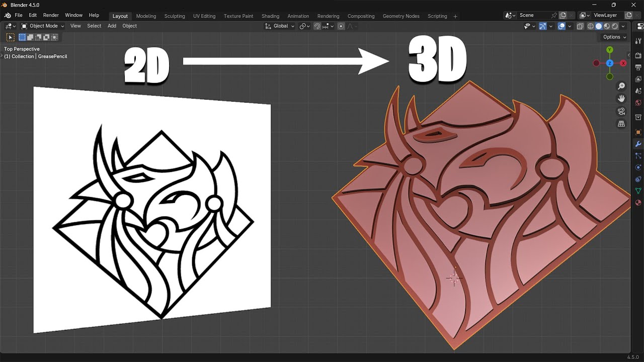This screenshot has width=644, height=362.
Task: Toggle proportional editing
Action: tap(341, 26)
